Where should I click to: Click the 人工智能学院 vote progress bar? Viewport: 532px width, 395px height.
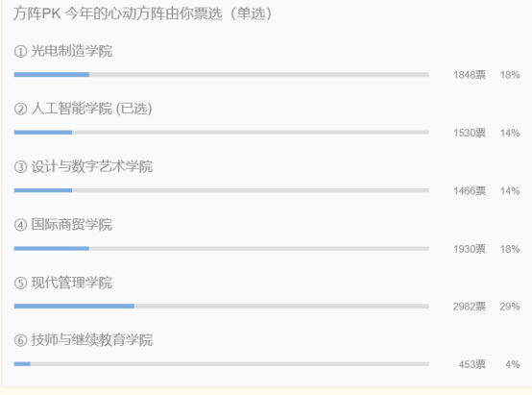222,133
